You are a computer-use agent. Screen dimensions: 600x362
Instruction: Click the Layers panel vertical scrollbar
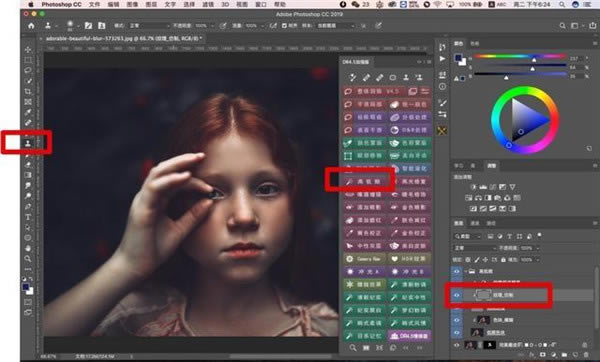coord(597,297)
